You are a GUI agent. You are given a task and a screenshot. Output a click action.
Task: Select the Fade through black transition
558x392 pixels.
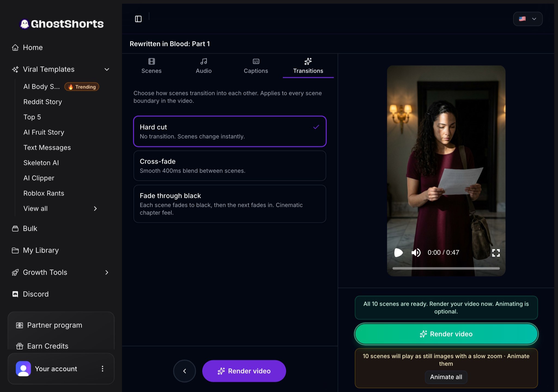230,204
